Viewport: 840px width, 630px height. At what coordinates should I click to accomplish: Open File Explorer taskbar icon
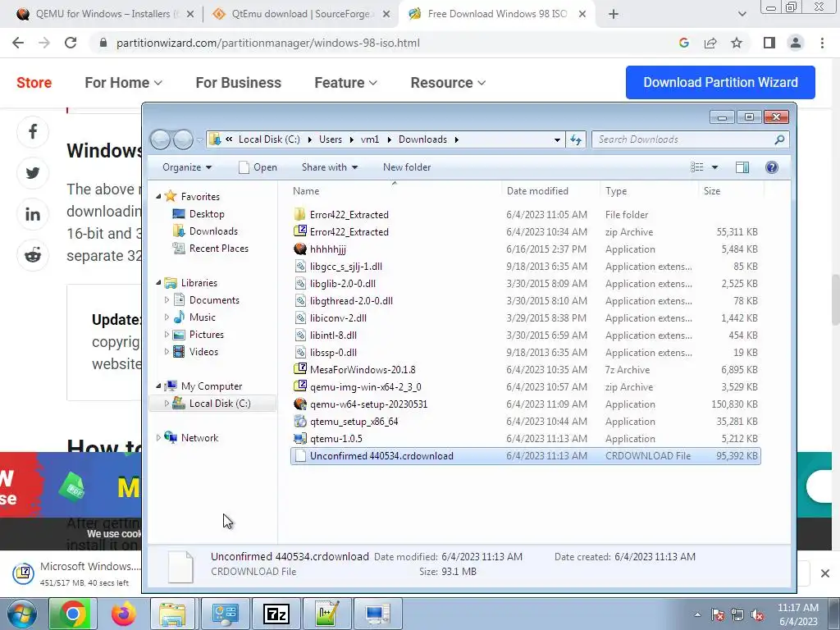click(x=172, y=614)
